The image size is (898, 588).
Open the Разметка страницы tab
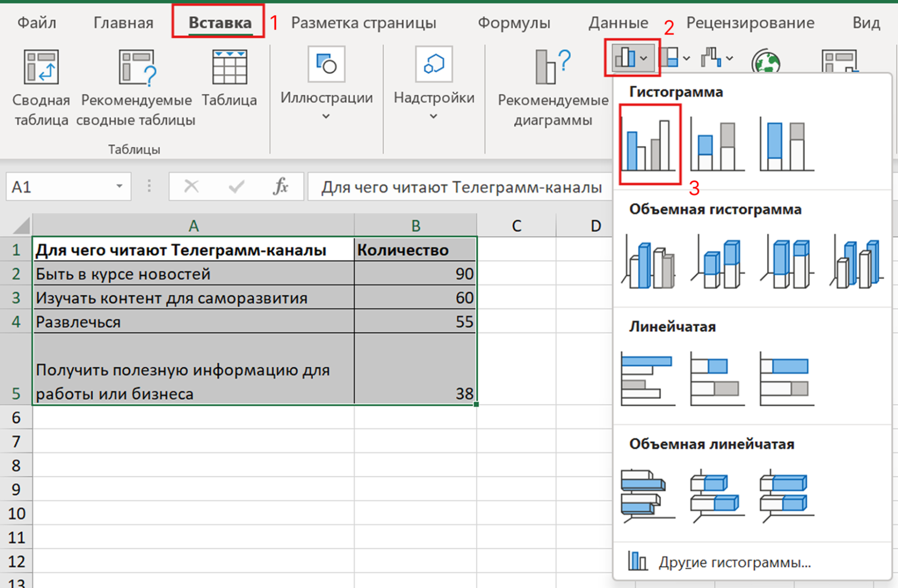(x=363, y=22)
